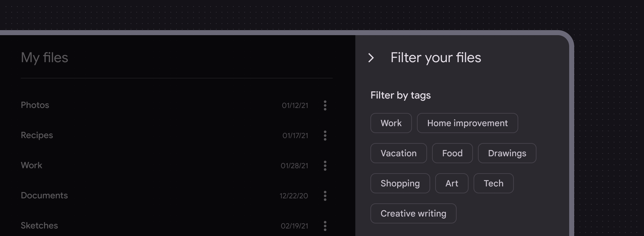Viewport: 644px width, 236px height.
Task: Open the more options menu for Documents
Action: click(x=325, y=196)
